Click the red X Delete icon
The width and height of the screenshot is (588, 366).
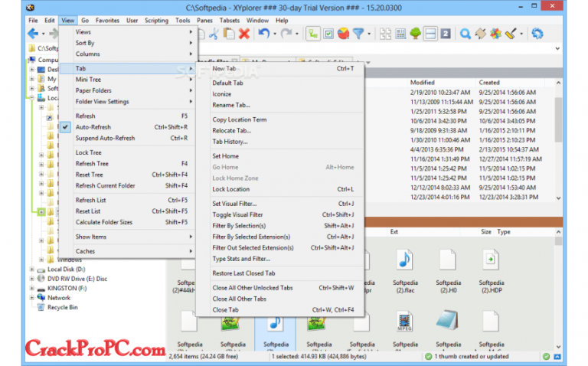click(x=244, y=34)
